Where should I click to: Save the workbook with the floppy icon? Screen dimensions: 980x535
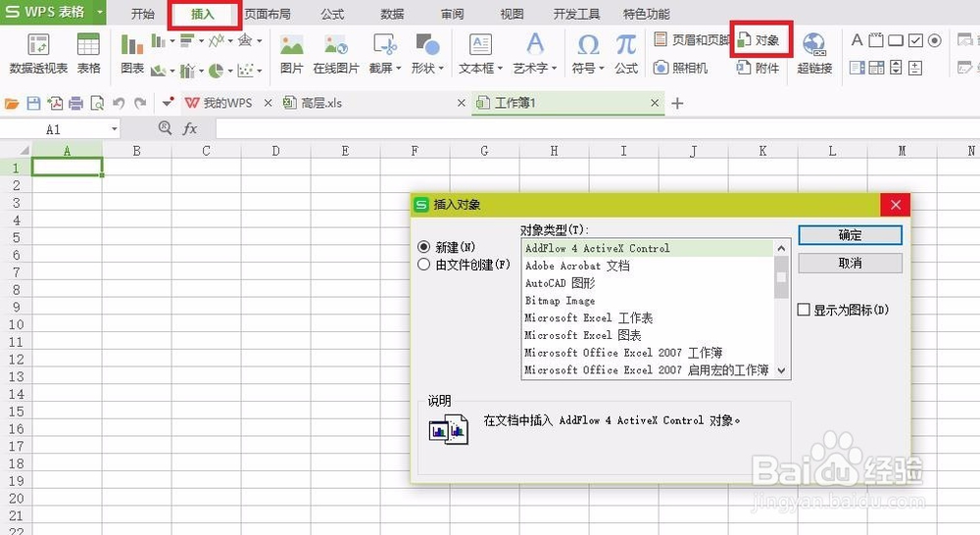(x=33, y=103)
